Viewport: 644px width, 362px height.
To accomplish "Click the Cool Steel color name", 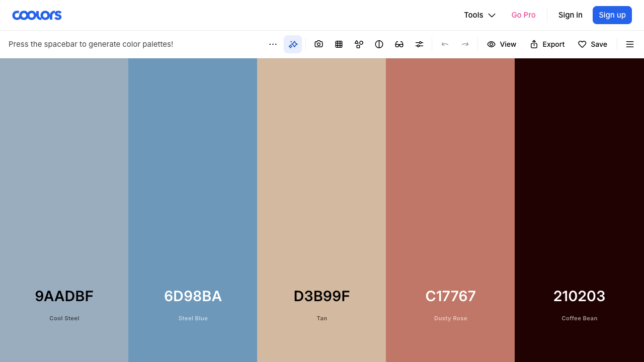I will point(64,318).
